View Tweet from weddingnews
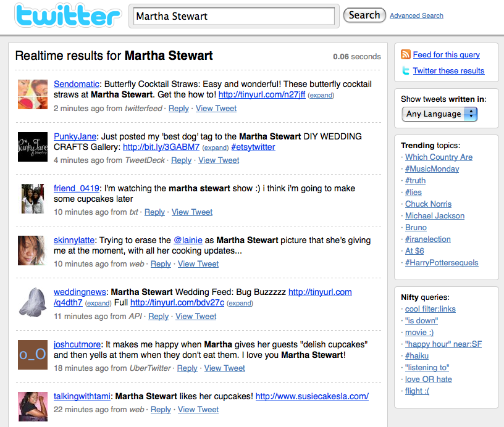 point(196,316)
